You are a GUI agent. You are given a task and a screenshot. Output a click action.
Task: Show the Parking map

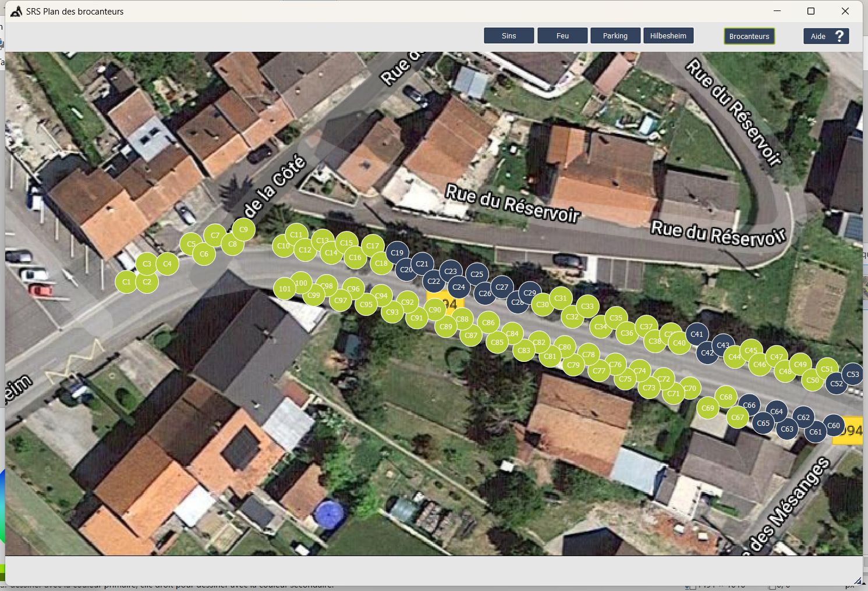tap(615, 36)
